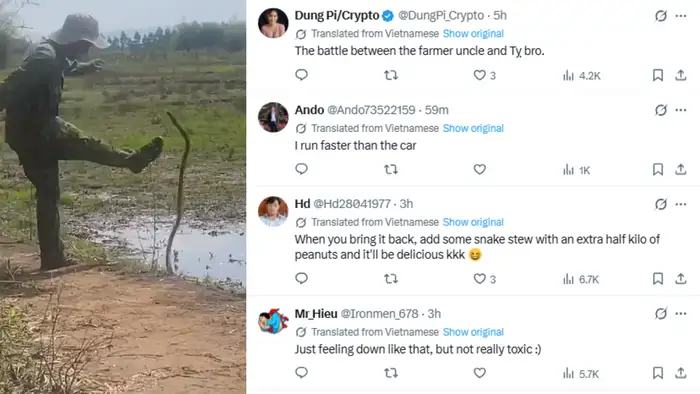Open more options menu on Hd's tweet
Image resolution: width=700 pixels, height=394 pixels.
pyautogui.click(x=681, y=204)
